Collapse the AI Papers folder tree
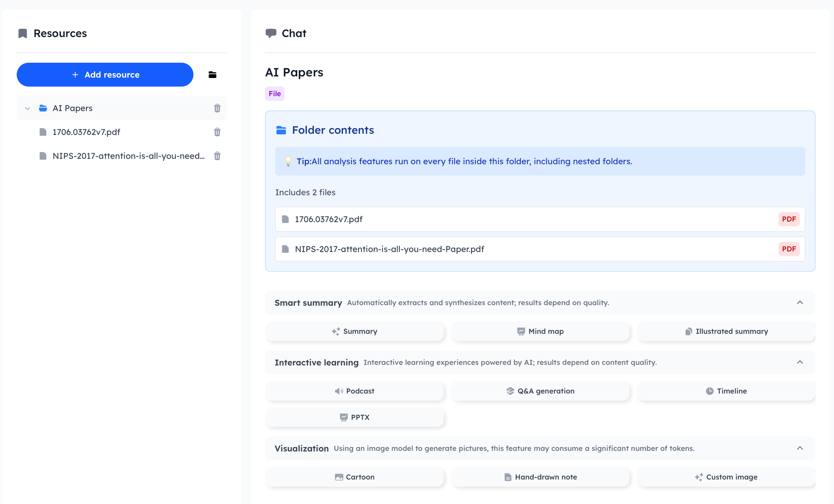 27,108
